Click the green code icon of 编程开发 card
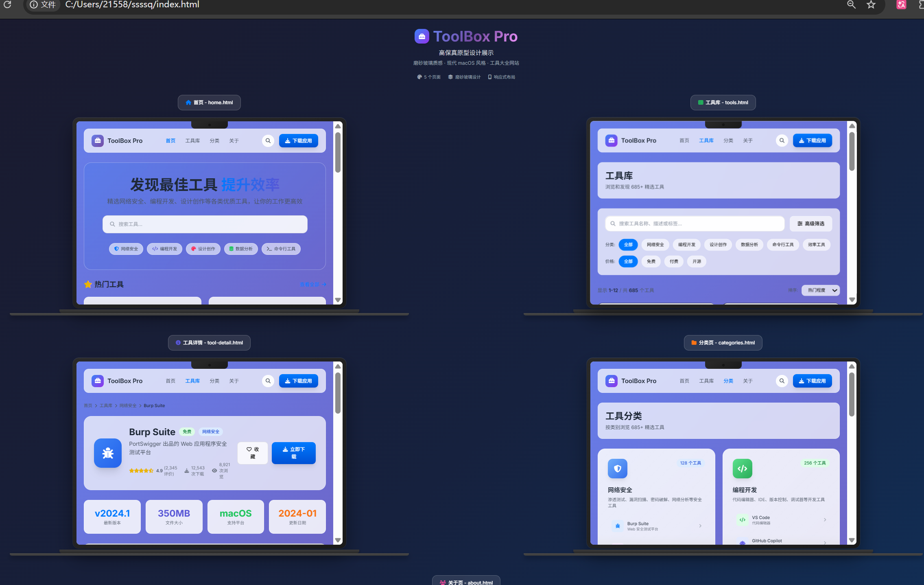 (x=742, y=469)
